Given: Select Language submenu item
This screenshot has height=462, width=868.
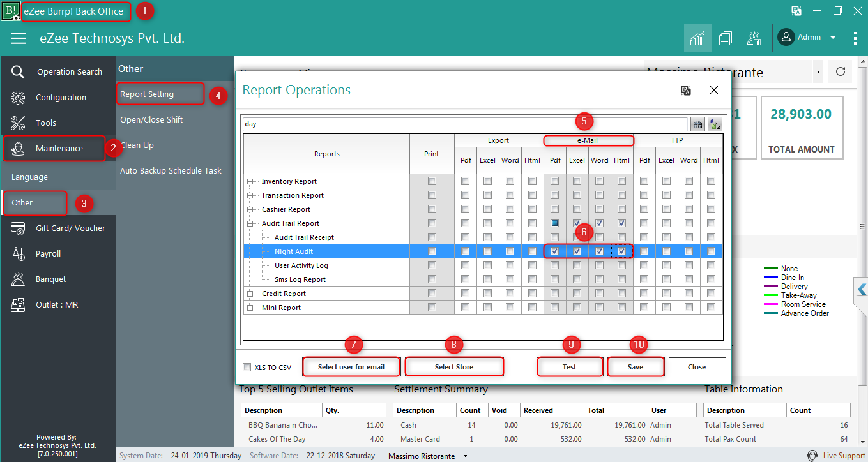Looking at the screenshot, I should coord(29,177).
